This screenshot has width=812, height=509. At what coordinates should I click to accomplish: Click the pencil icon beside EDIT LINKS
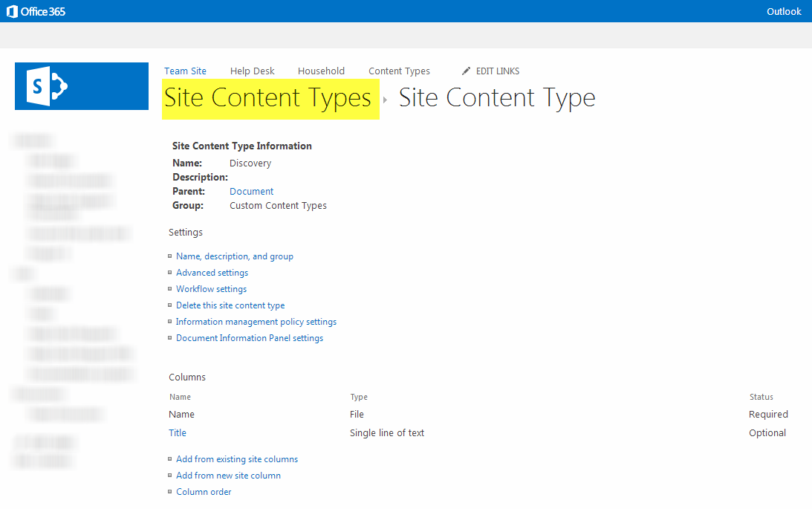[x=466, y=71]
